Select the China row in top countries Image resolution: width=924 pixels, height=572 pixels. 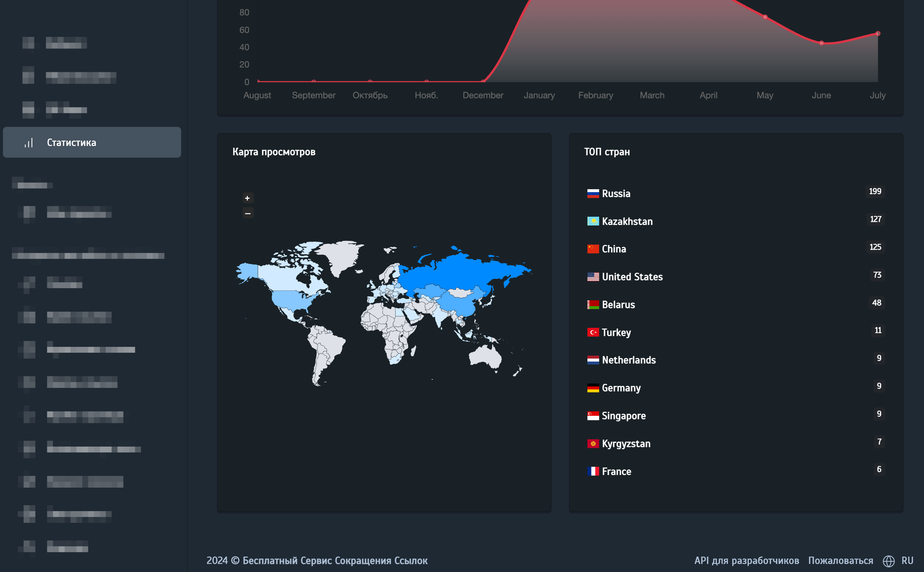[613, 249]
